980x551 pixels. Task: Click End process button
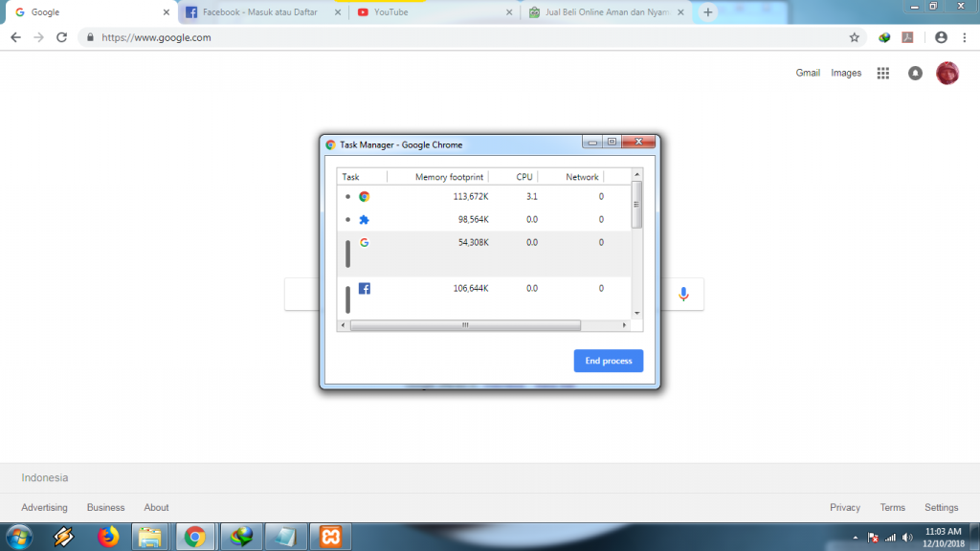(x=608, y=361)
